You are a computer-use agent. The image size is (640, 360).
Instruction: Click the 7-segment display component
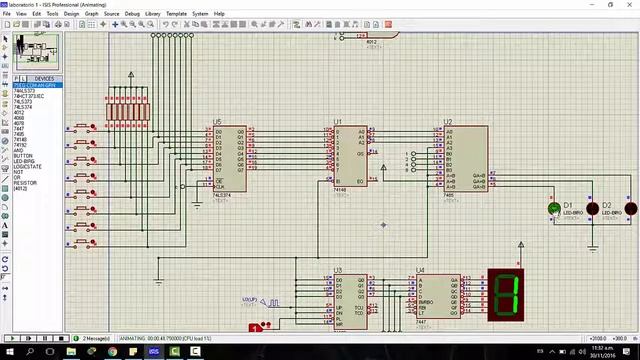[506, 295]
